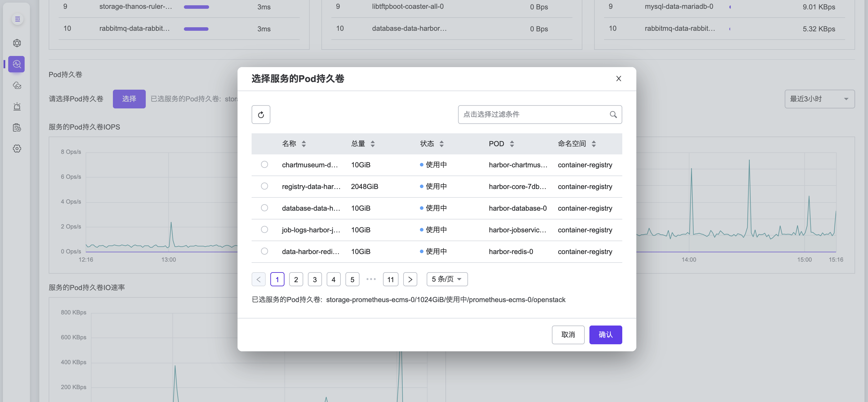Select the monitoring search sidebar icon
Screen dimensions: 868x402
[17, 64]
